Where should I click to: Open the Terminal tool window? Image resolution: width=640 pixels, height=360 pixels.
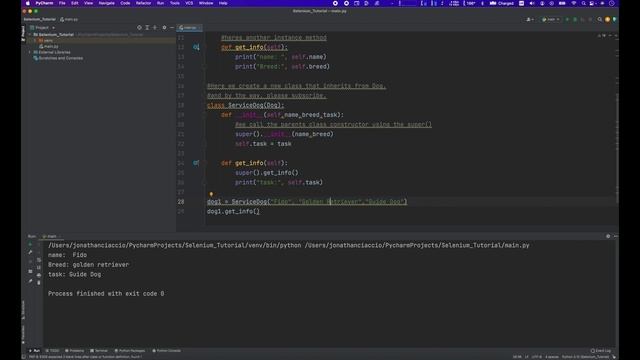(99, 351)
